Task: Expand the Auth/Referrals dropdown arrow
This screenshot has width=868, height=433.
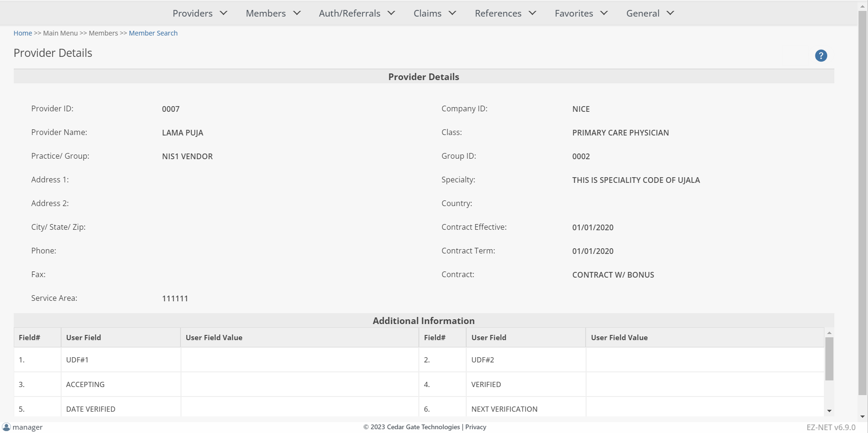Action: tap(391, 13)
